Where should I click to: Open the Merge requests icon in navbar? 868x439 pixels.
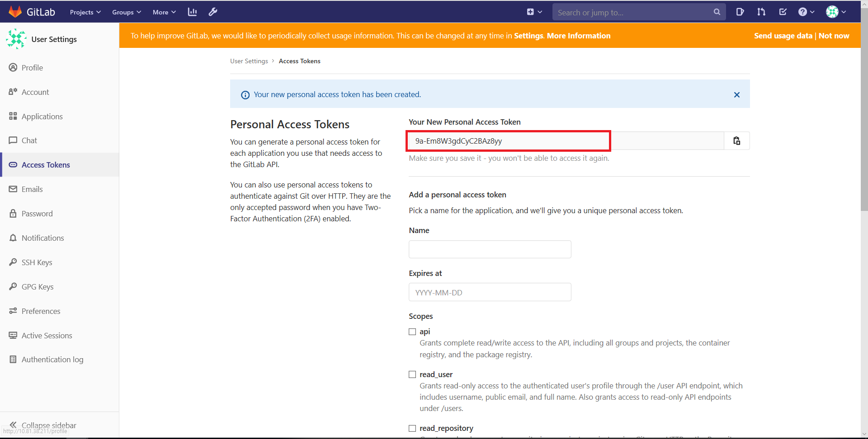[x=761, y=12]
